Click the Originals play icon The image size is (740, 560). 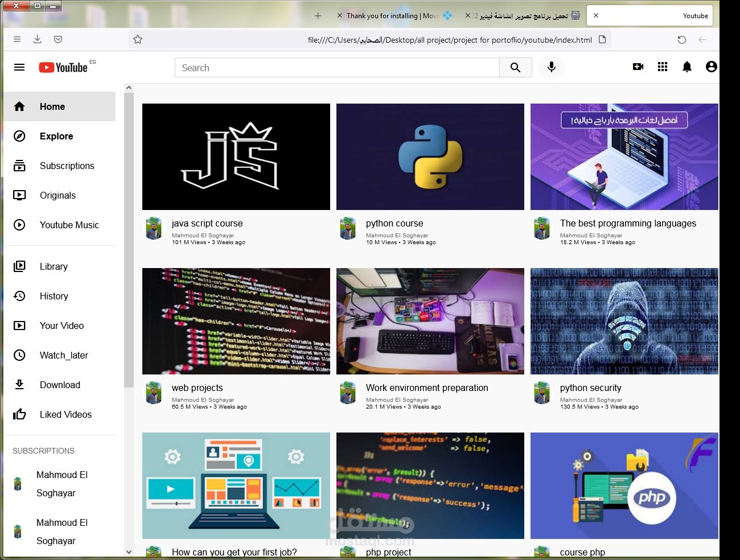(x=19, y=195)
